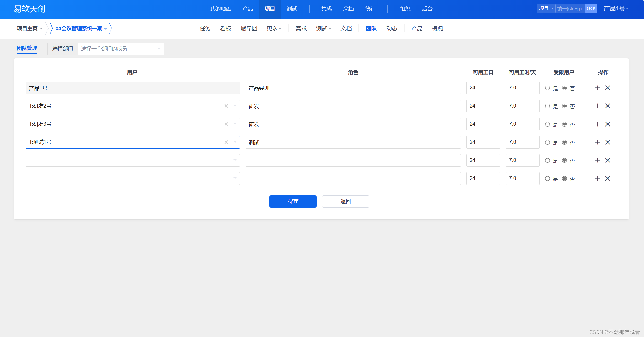Clear the T:测试1号 user field
Image resolution: width=644 pixels, height=337 pixels.
tap(226, 142)
